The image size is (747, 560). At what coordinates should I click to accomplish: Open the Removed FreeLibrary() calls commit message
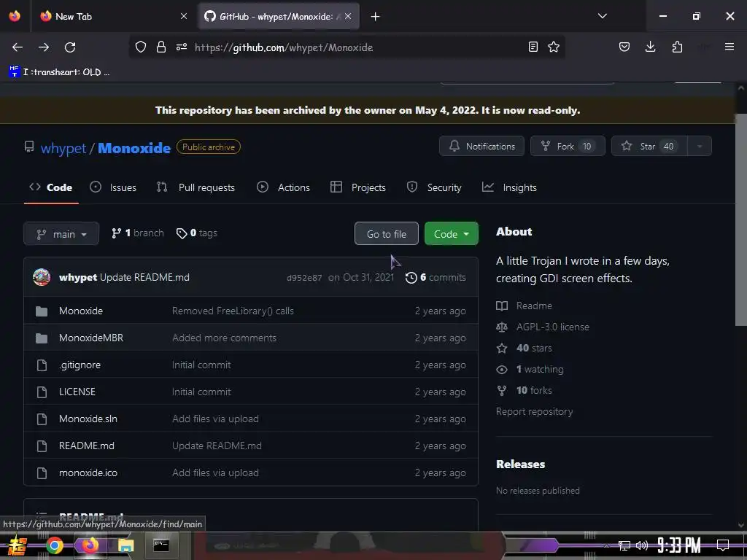[x=233, y=311]
